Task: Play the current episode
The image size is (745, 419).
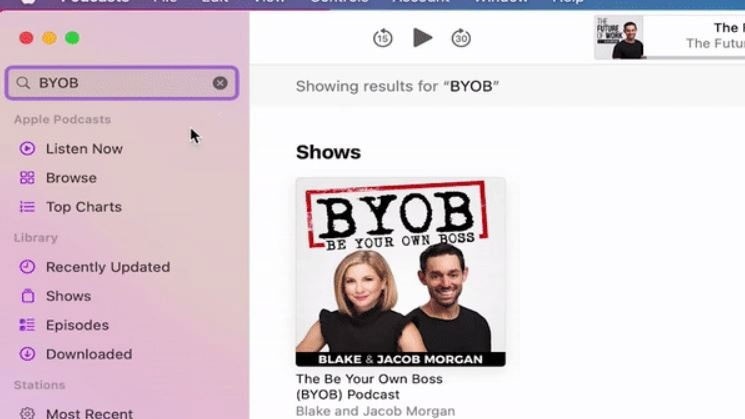Action: click(x=422, y=38)
